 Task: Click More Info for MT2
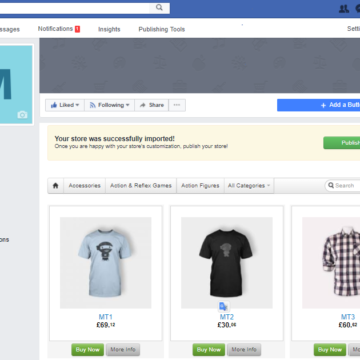click(244, 350)
